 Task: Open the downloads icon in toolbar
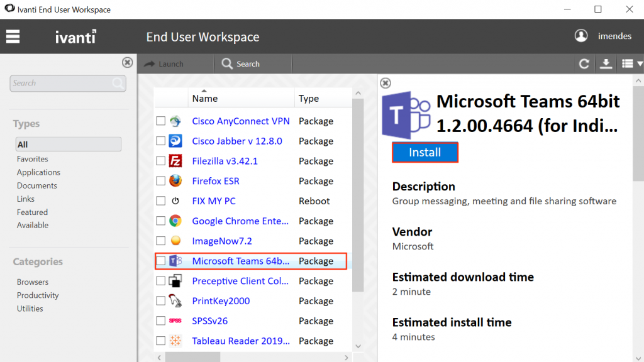pos(606,64)
